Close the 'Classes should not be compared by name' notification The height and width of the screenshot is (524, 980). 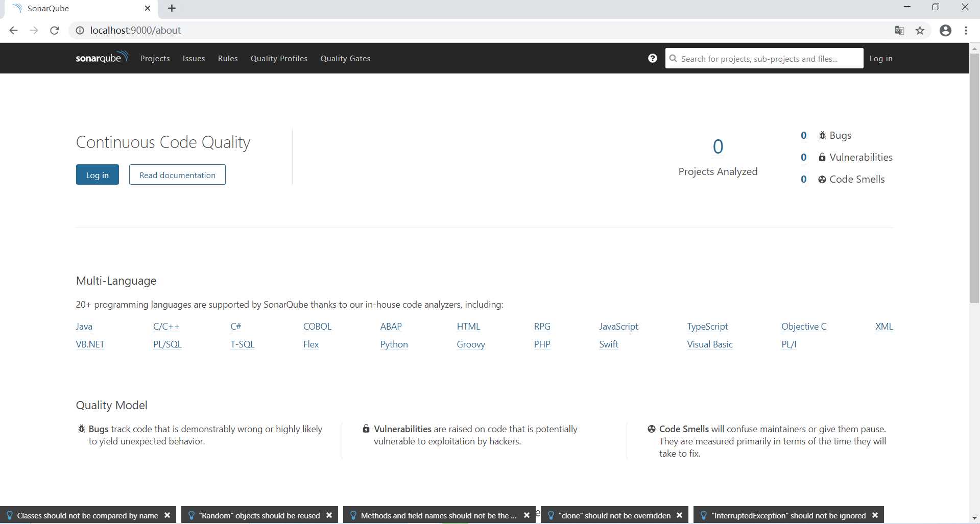[167, 515]
